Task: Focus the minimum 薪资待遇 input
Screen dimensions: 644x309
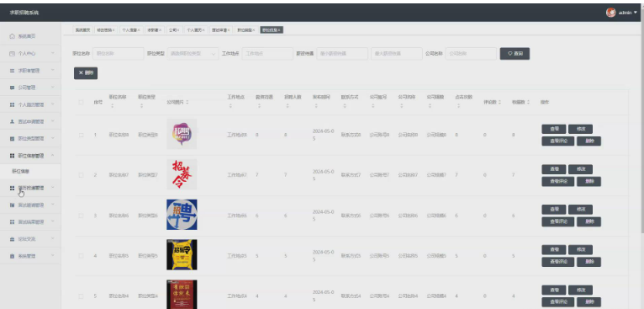Action: coord(342,54)
